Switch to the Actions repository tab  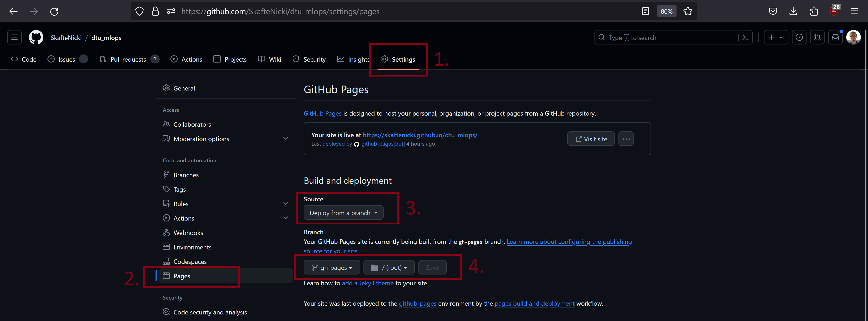click(186, 59)
